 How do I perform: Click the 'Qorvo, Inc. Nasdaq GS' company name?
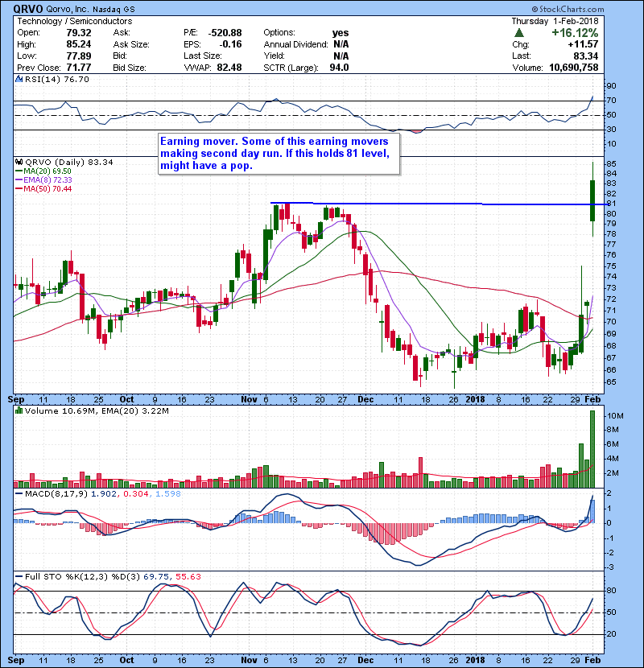pos(91,9)
